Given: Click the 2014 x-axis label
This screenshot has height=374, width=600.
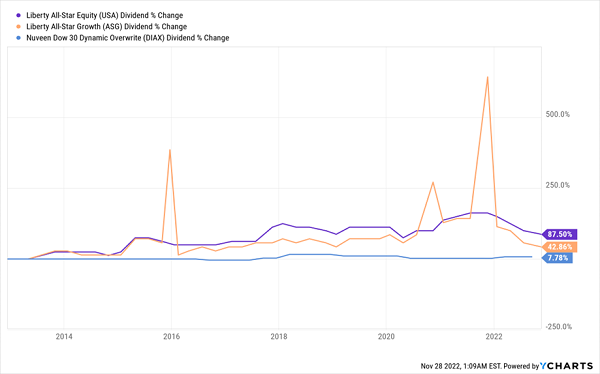Looking at the screenshot, I should (64, 336).
